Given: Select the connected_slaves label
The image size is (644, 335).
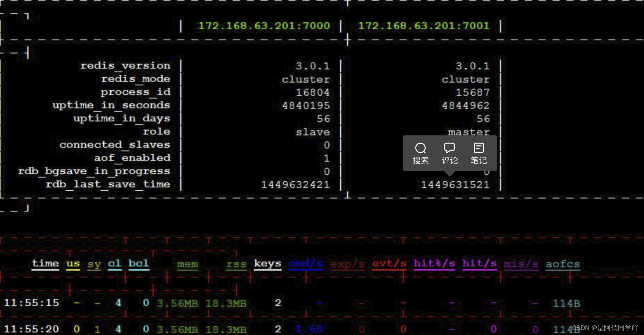Looking at the screenshot, I should tap(115, 145).
